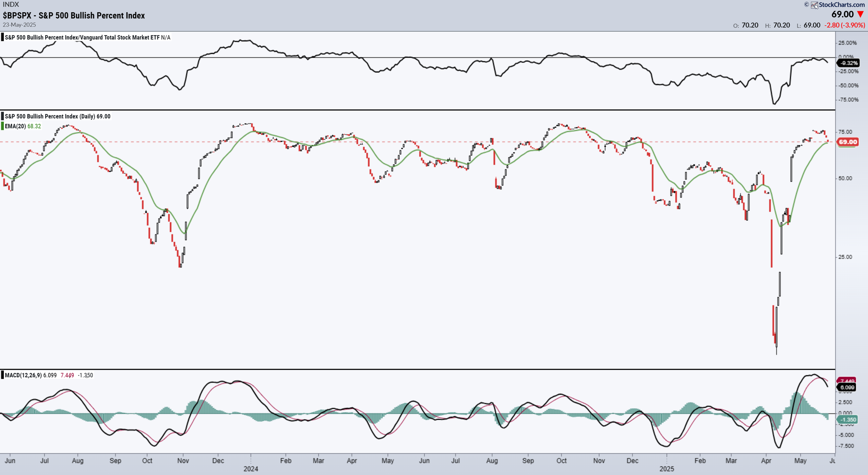Viewport: 868px width, 475px height.
Task: Click the S&P 500 Bullish Percent Index (Daily) legend
Action: coord(58,116)
